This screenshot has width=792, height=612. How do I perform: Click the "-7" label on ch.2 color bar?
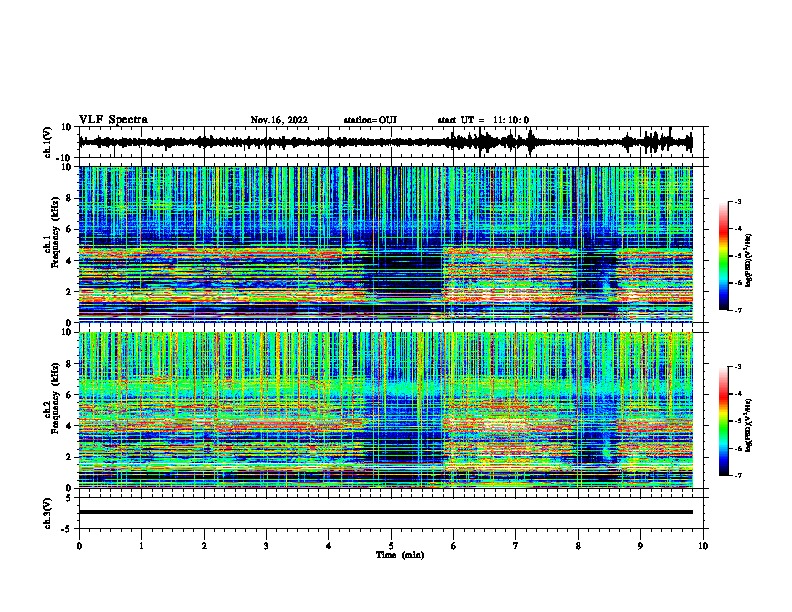pyautogui.click(x=738, y=475)
